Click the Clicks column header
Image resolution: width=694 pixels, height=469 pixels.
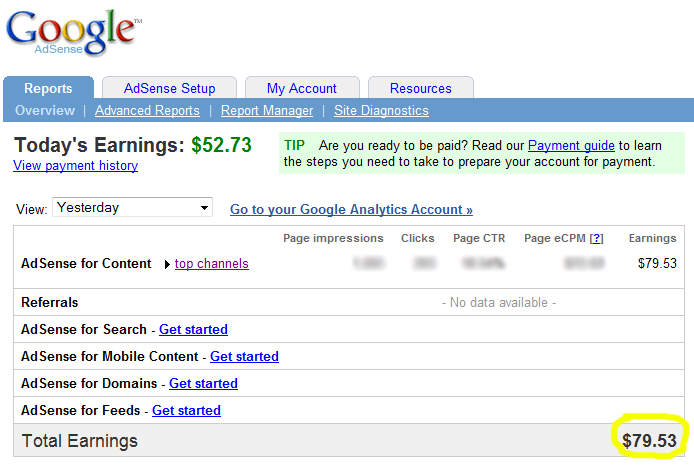point(418,238)
